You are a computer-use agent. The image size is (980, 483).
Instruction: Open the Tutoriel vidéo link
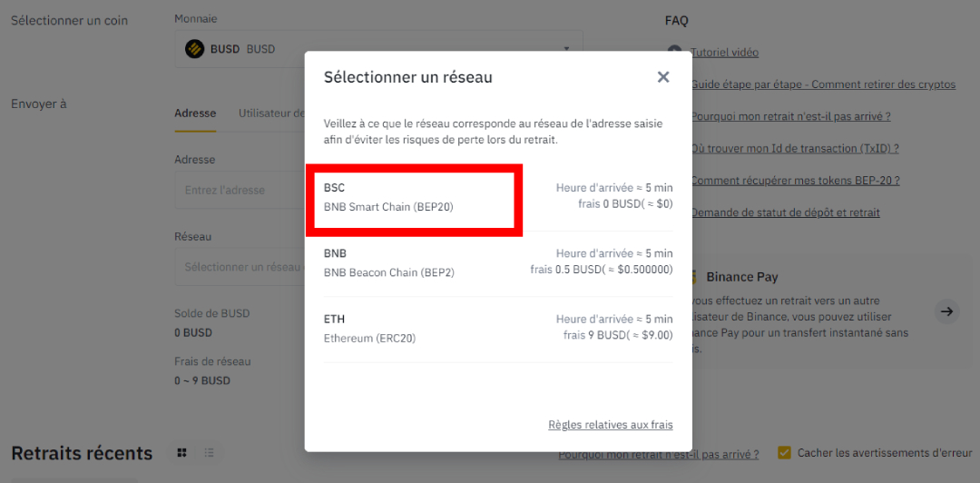724,53
